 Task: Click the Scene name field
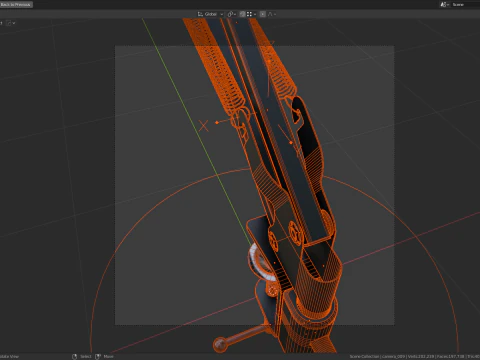tap(465, 4)
